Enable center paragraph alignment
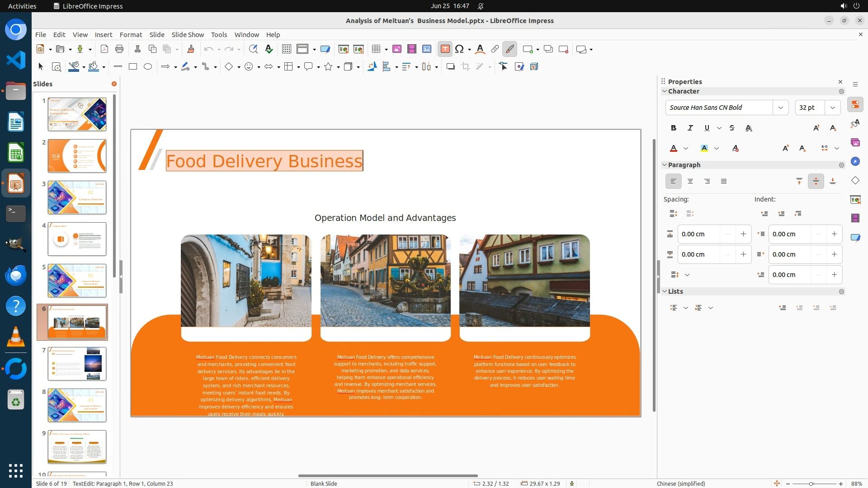Viewport: 868px width, 488px height. tap(690, 181)
